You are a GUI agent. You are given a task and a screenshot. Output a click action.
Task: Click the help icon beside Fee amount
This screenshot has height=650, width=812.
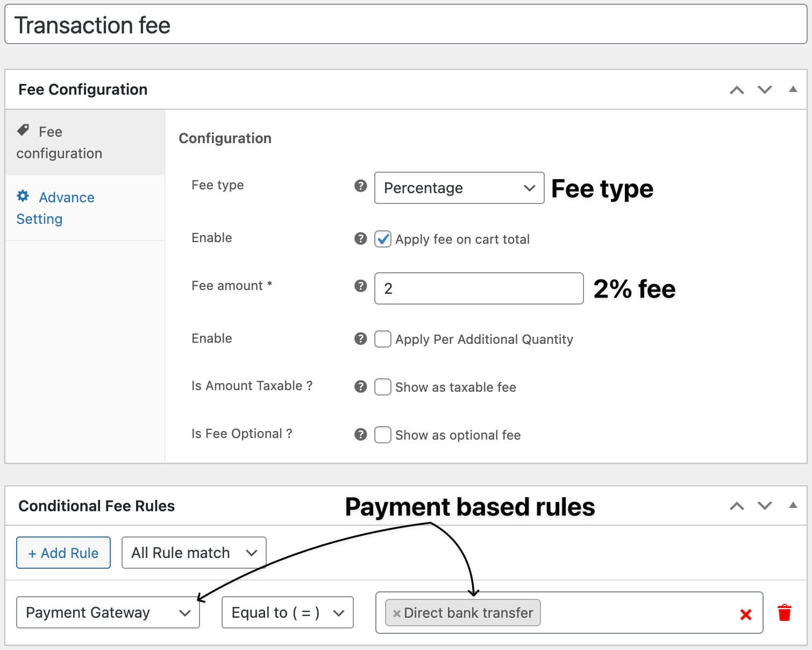click(360, 286)
